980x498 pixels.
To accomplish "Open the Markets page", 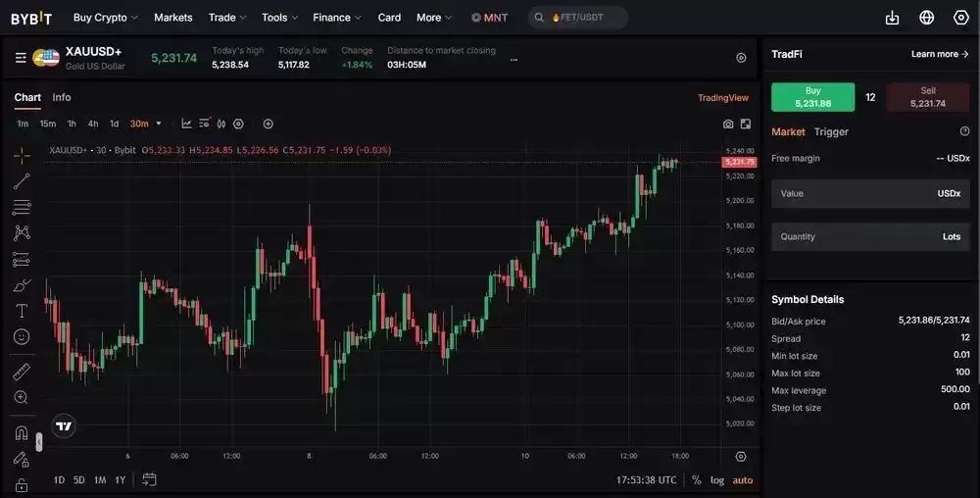I will (173, 18).
